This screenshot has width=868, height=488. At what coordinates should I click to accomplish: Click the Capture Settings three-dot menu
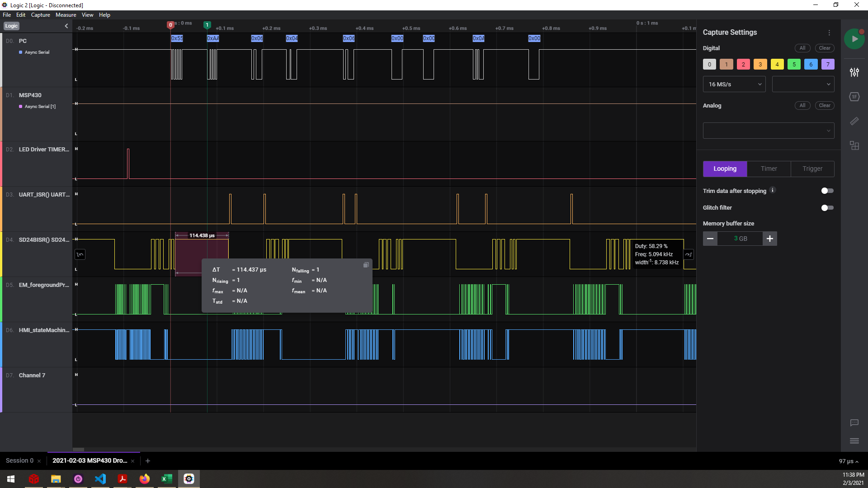829,33
